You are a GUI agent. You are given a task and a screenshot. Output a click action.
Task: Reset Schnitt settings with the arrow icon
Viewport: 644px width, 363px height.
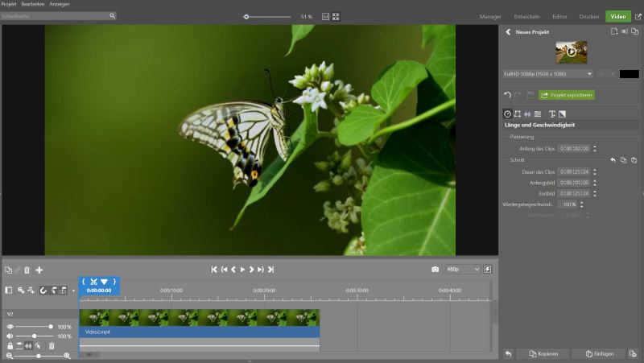pyautogui.click(x=613, y=160)
